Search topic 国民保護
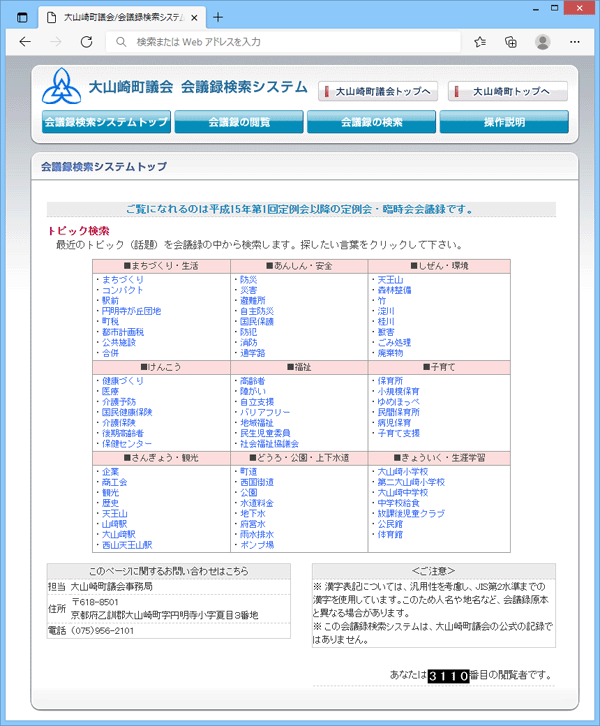 [x=256, y=322]
